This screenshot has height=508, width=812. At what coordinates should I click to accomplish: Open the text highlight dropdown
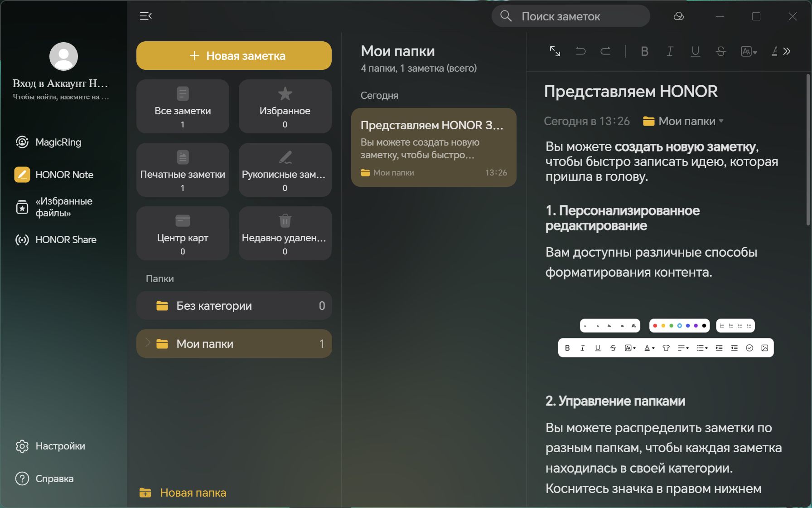(x=749, y=51)
